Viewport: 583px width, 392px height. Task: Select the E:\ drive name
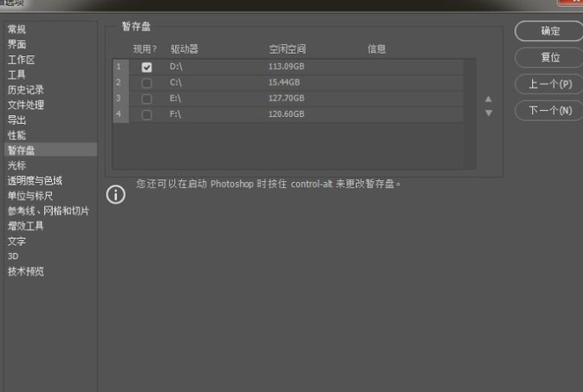(175, 98)
